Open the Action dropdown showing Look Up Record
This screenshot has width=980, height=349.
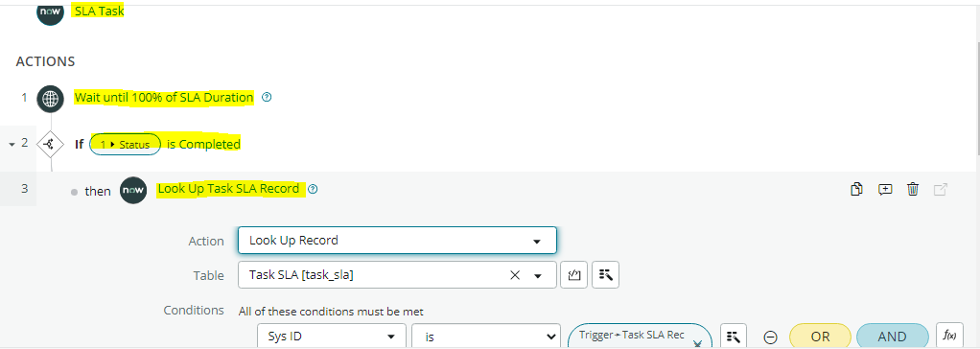(397, 240)
